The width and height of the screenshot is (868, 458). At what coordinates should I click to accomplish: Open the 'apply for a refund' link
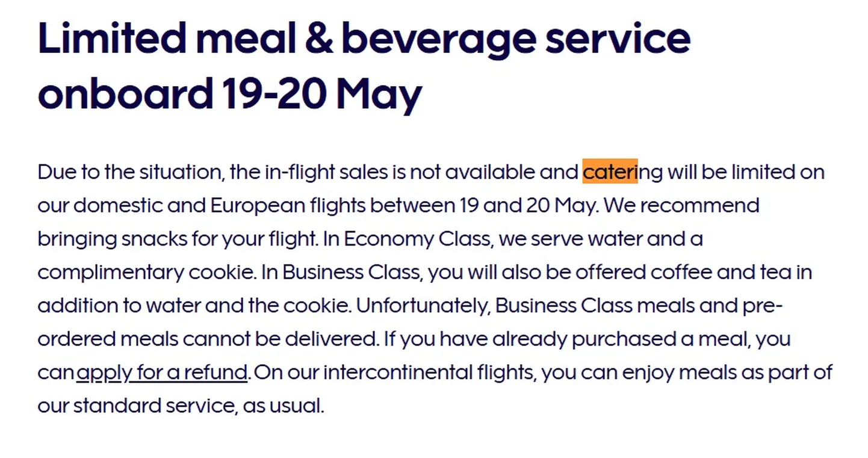click(162, 373)
